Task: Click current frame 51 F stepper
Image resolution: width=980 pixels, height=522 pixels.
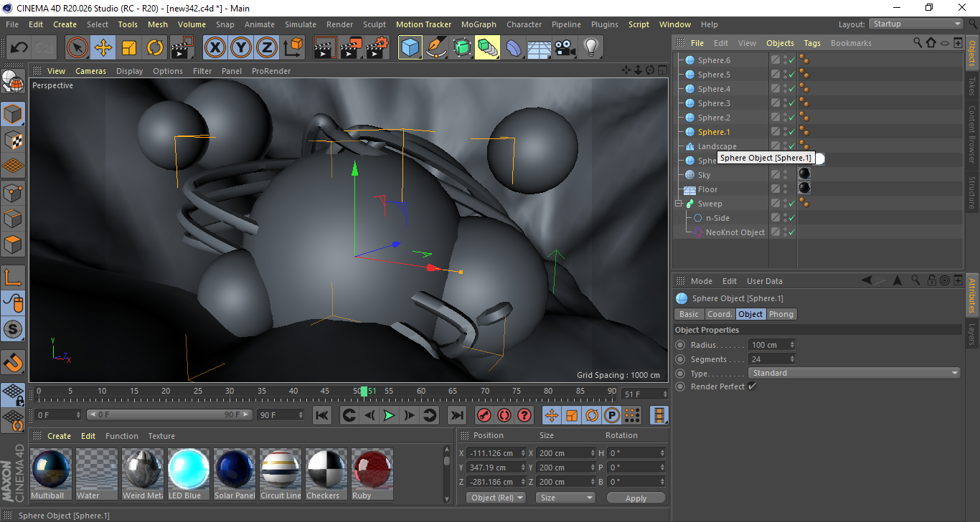Action: 664,394
